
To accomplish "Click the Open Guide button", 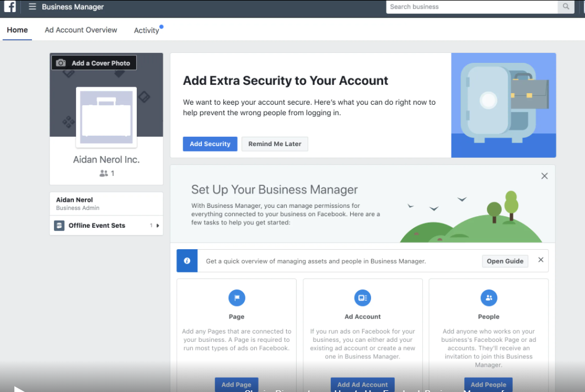I will [505, 261].
